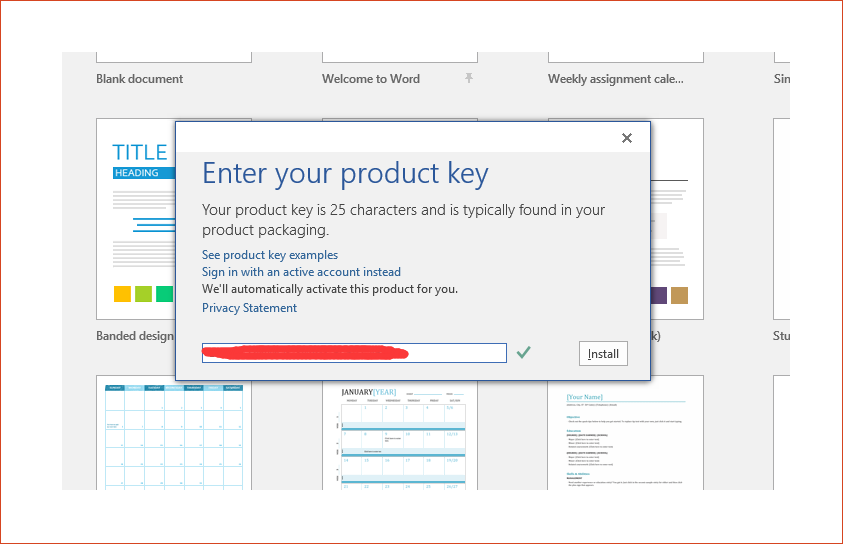Screen dimensions: 843x544
Task: Open the [Your Name] resume template thumbnail
Action: coord(625,435)
